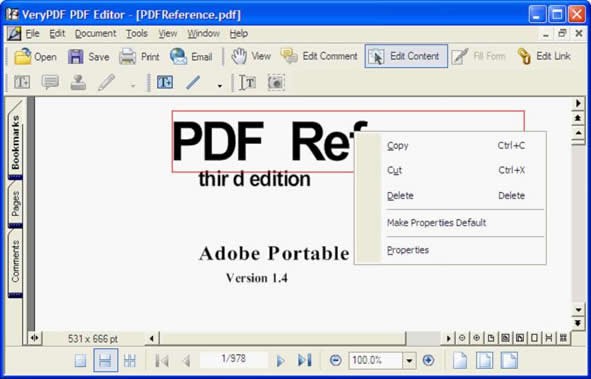The width and height of the screenshot is (591, 379).
Task: Go to the first page
Action: tap(162, 361)
